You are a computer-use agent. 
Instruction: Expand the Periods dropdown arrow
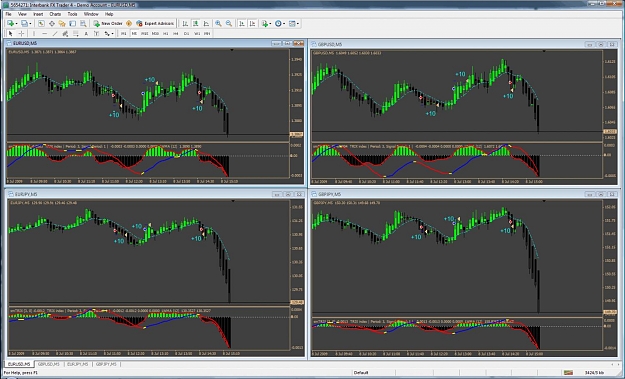[x=284, y=24]
